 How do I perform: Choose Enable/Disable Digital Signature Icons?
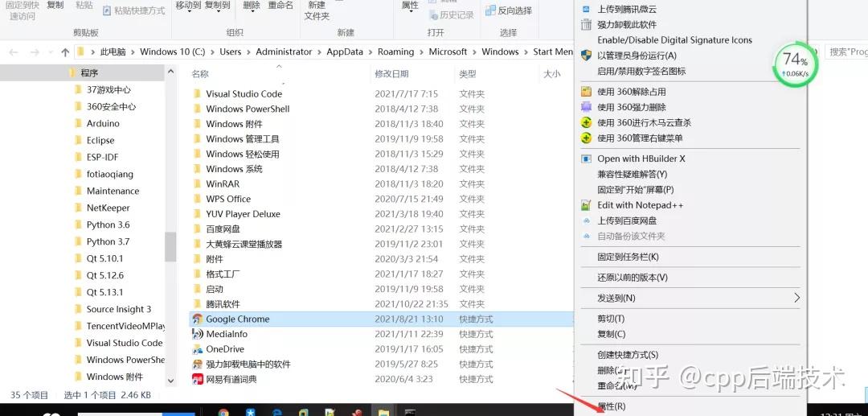click(675, 40)
